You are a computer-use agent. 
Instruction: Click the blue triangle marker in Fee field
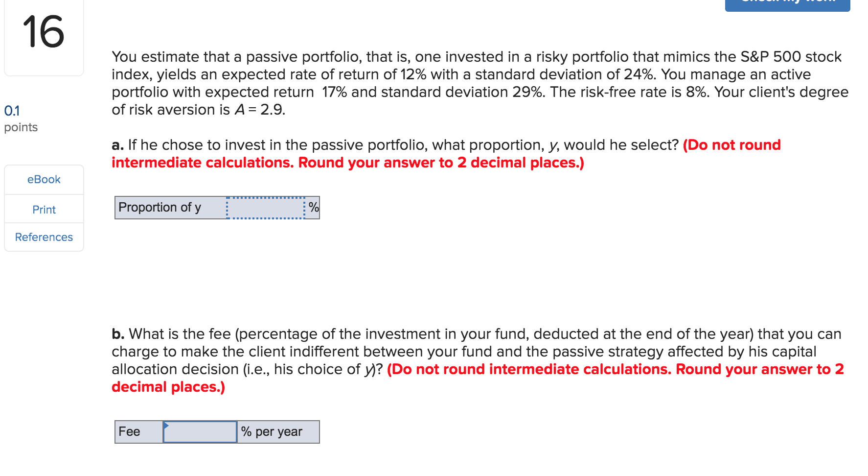[x=166, y=426]
